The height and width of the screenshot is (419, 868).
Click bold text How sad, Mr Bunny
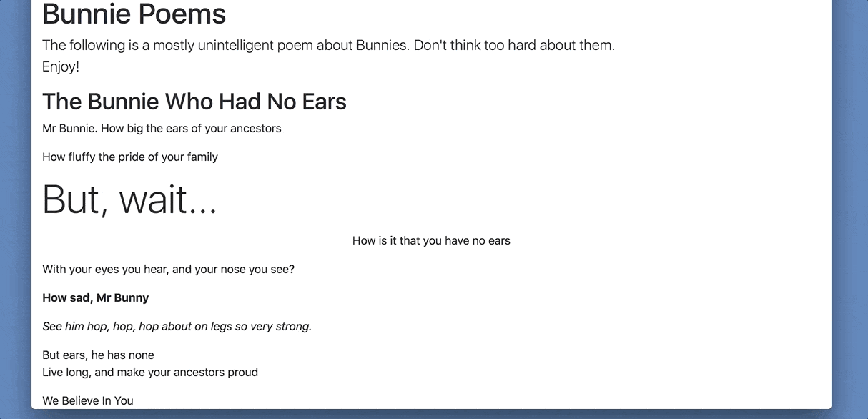click(96, 298)
